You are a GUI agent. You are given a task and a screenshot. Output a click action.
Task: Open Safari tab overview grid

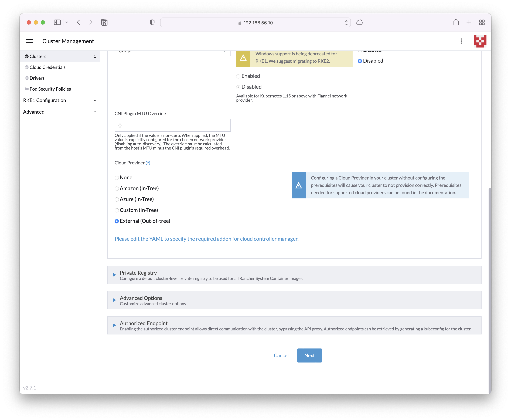click(x=482, y=22)
